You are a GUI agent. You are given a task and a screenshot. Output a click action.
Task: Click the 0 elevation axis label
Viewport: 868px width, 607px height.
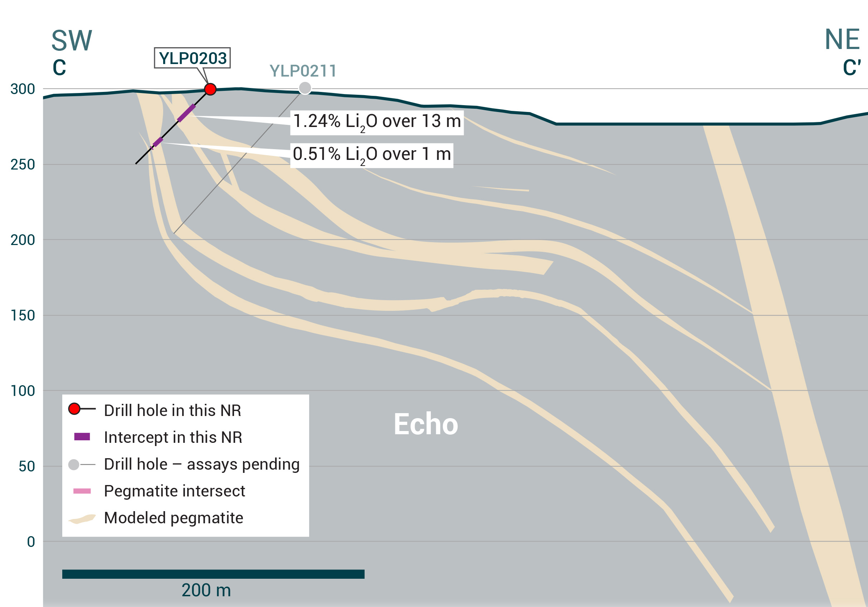[31, 542]
